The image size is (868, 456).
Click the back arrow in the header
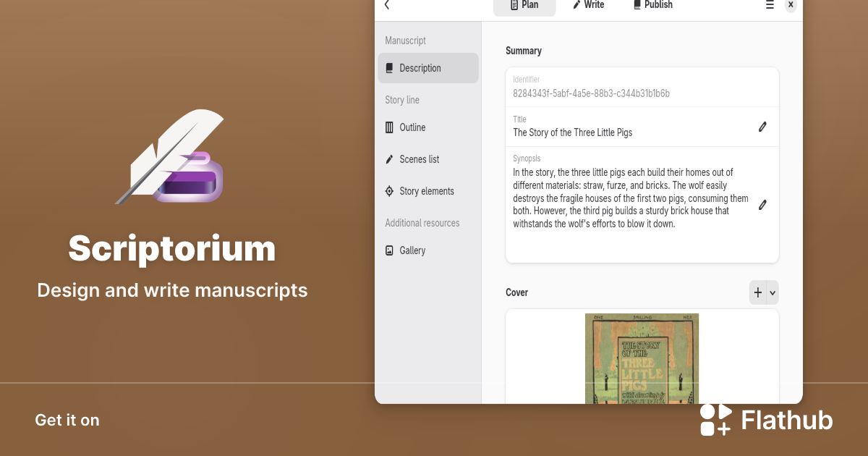pyautogui.click(x=387, y=5)
